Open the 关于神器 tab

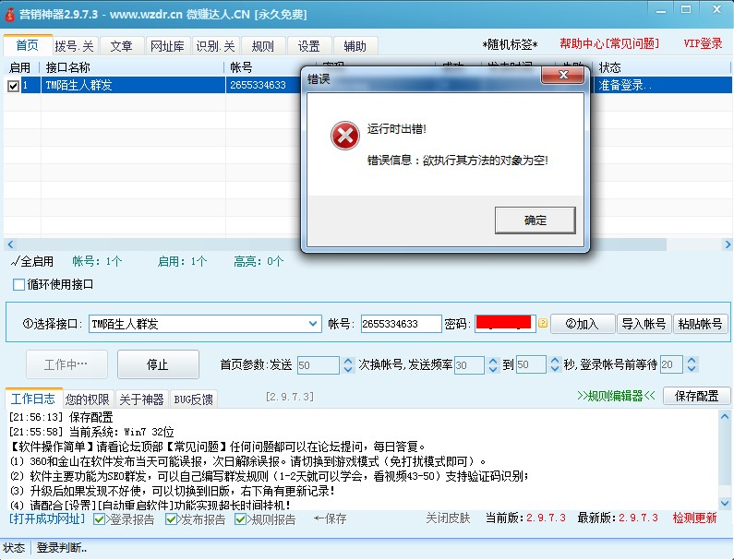coord(141,399)
